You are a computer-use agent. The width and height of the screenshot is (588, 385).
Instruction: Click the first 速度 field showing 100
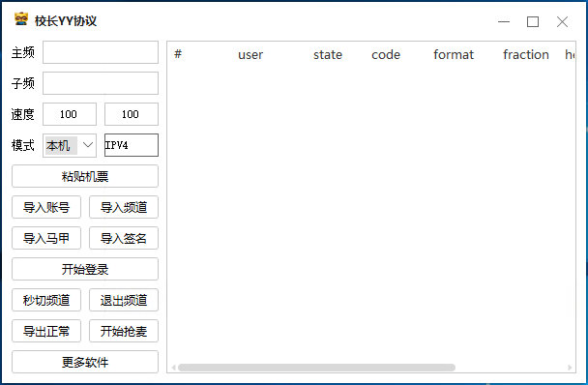click(x=70, y=114)
